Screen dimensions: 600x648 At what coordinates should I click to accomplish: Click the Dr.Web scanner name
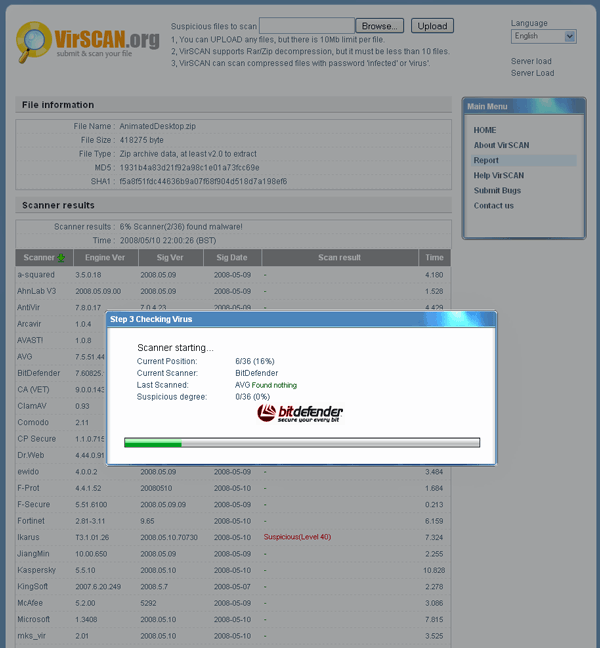pyautogui.click(x=31, y=455)
